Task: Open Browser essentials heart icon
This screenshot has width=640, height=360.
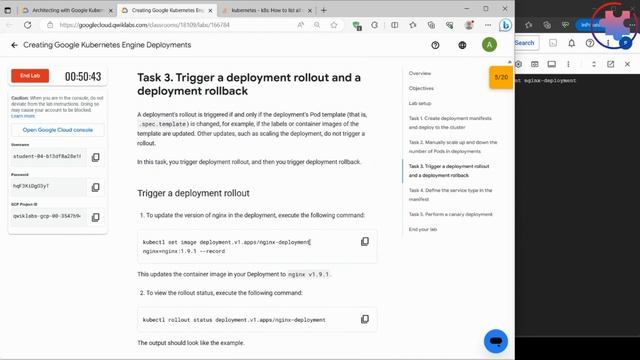Action: [449, 25]
